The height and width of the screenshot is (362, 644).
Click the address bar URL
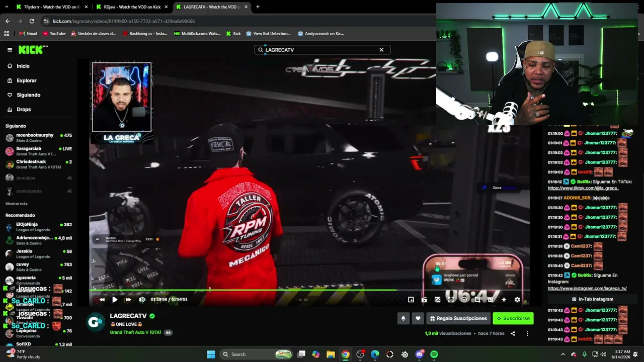point(124,21)
